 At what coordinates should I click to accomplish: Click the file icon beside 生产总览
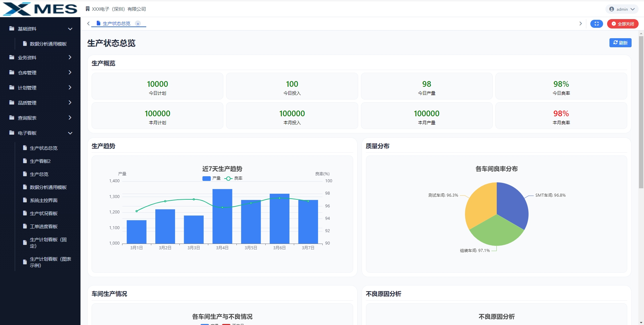point(25,174)
